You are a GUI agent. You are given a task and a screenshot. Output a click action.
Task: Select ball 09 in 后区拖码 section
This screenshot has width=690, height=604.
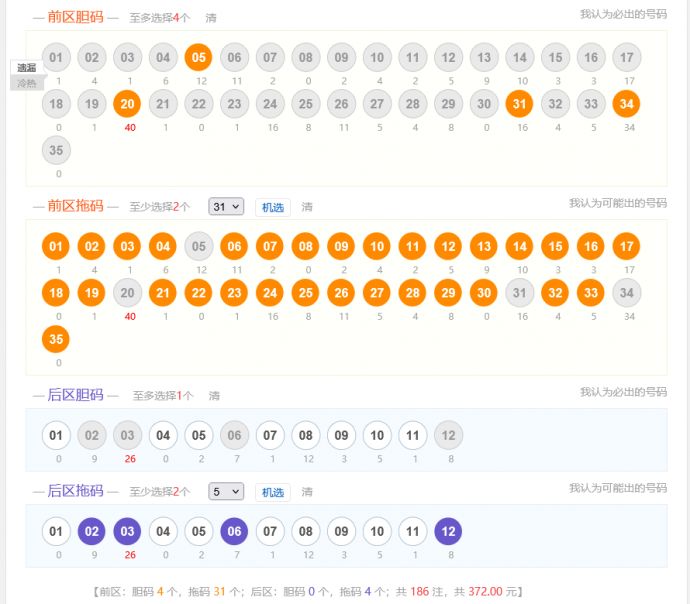point(341,531)
